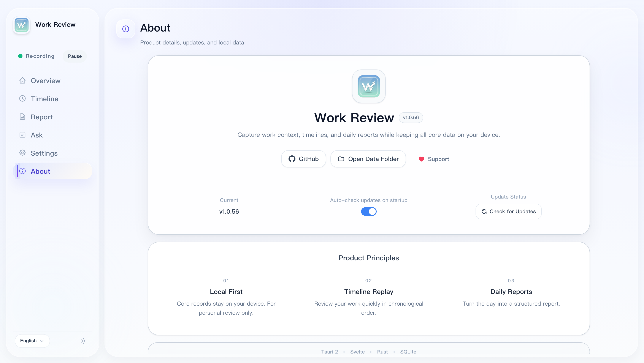Click the Rust tech label

382,352
